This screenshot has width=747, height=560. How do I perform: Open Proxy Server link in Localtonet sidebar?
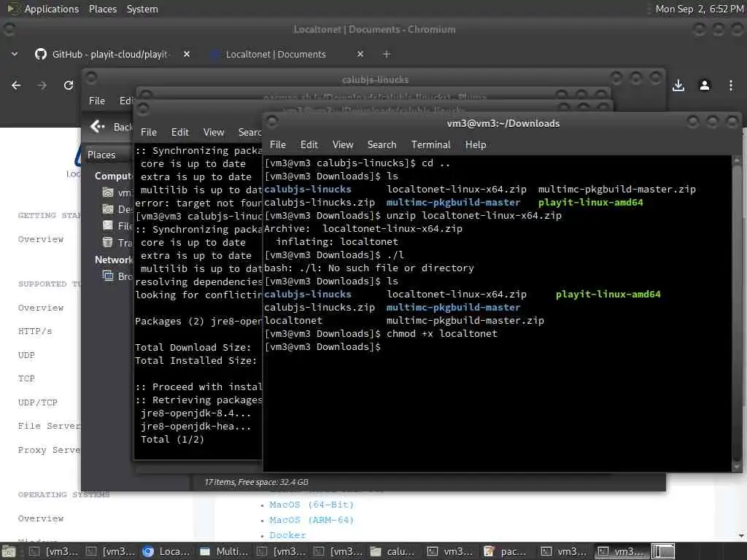pyautogui.click(x=49, y=449)
